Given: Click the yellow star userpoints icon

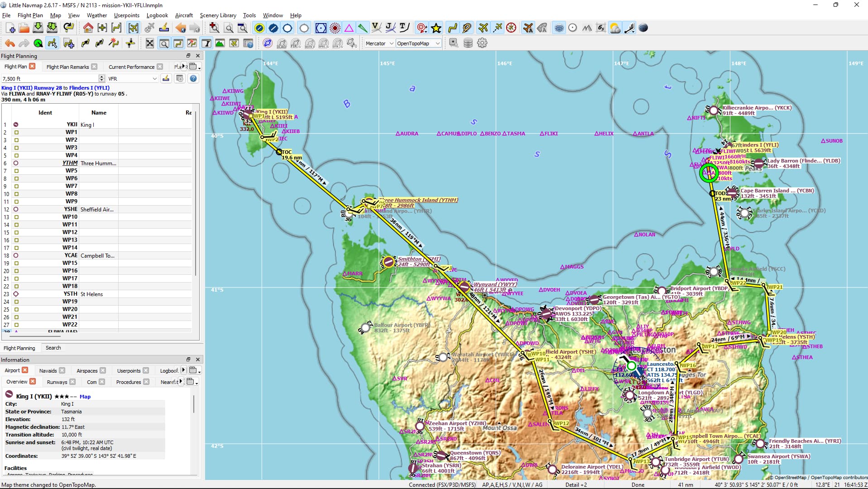Looking at the screenshot, I should point(436,28).
